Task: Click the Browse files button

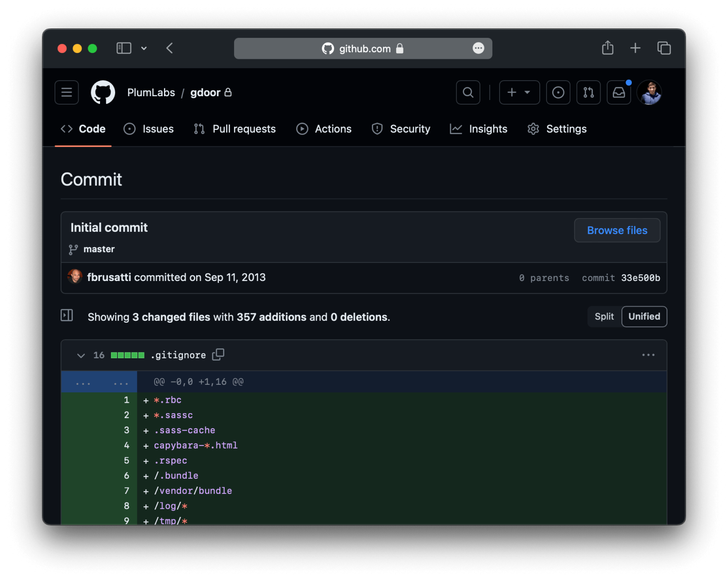Action: (x=617, y=230)
